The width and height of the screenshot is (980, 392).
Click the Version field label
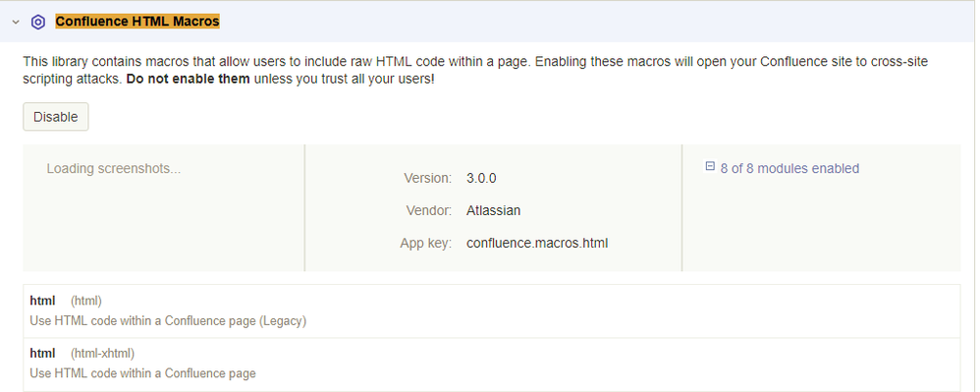point(427,178)
